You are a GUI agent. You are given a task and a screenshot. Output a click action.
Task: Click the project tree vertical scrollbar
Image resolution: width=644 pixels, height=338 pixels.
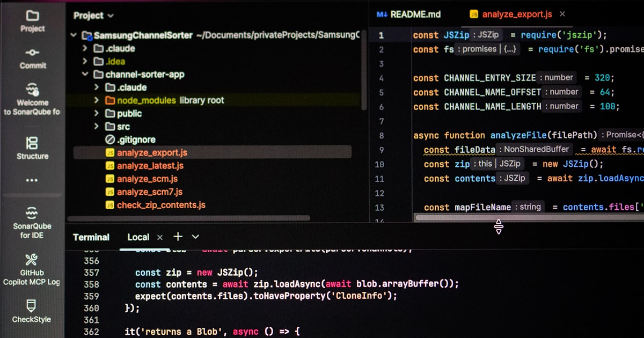364,70
